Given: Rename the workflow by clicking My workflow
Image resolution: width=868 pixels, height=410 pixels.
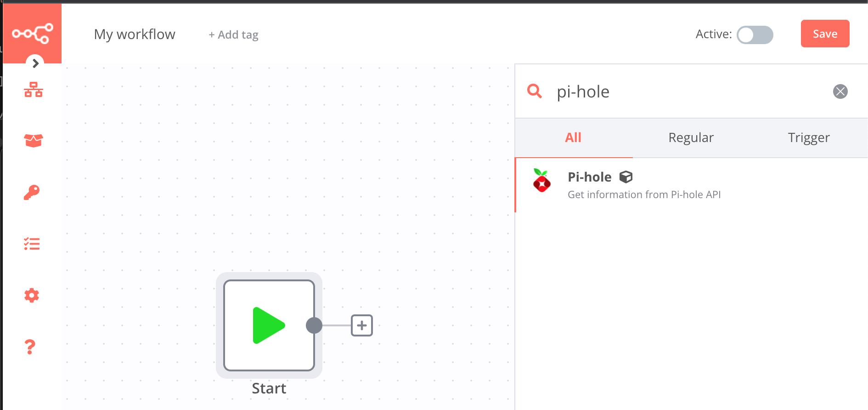Looking at the screenshot, I should click(135, 34).
